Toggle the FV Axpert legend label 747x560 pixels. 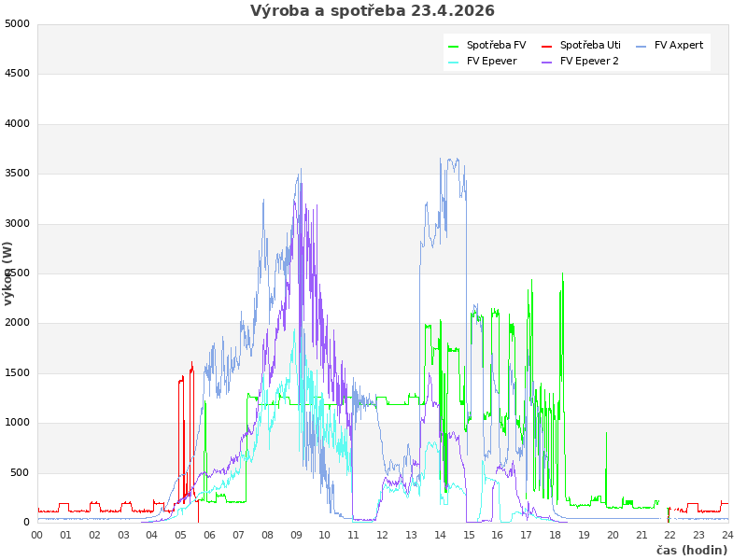679,45
